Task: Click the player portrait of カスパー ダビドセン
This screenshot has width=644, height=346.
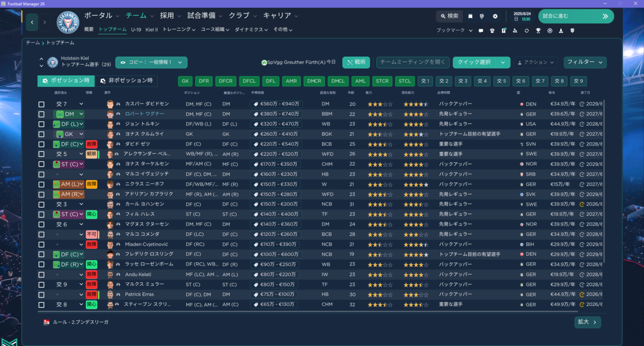Action: coord(110,104)
